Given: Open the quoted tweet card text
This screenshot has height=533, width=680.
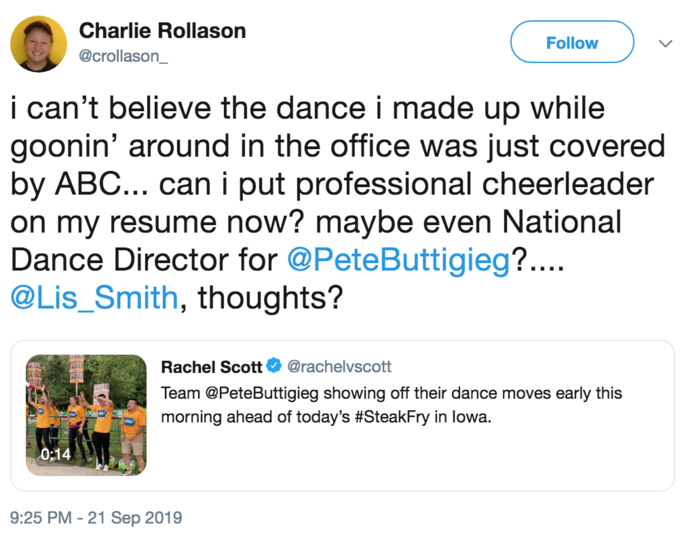Looking at the screenshot, I should tap(392, 405).
